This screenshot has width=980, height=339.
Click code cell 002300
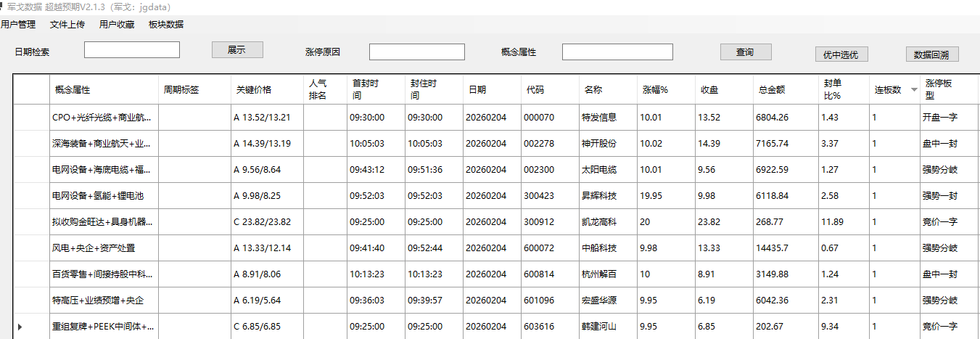point(550,170)
